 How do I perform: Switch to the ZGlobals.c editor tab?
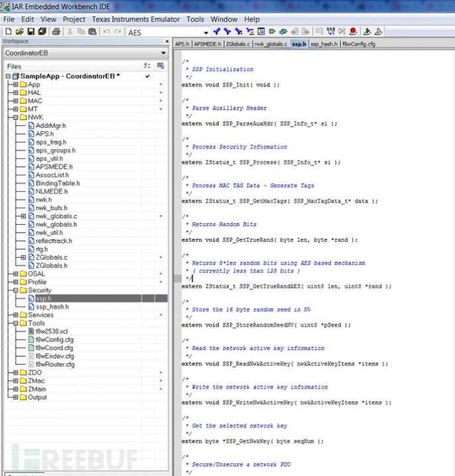tap(238, 44)
